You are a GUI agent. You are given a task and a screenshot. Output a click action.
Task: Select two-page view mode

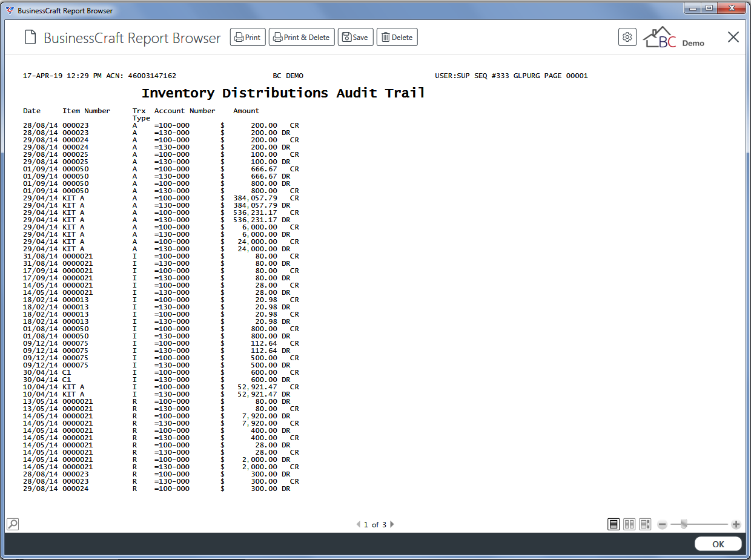[630, 524]
